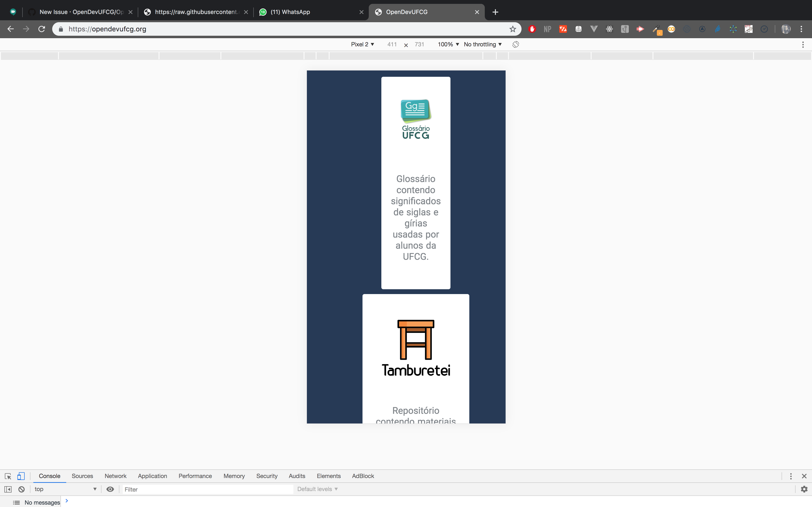Expand the Default levels dropdown
Screen dimensions: 812x507
pyautogui.click(x=317, y=489)
